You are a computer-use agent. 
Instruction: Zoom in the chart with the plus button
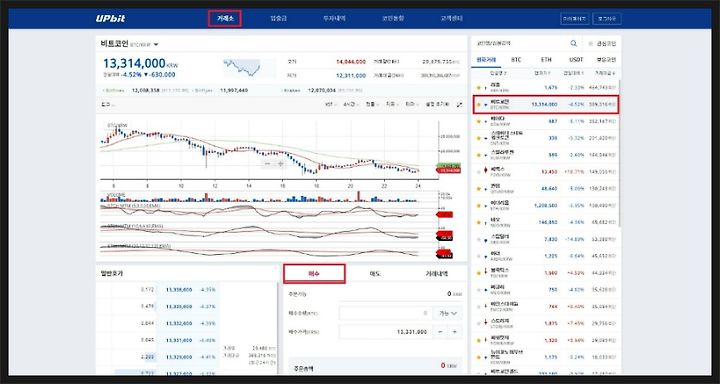pyautogui.click(x=280, y=164)
